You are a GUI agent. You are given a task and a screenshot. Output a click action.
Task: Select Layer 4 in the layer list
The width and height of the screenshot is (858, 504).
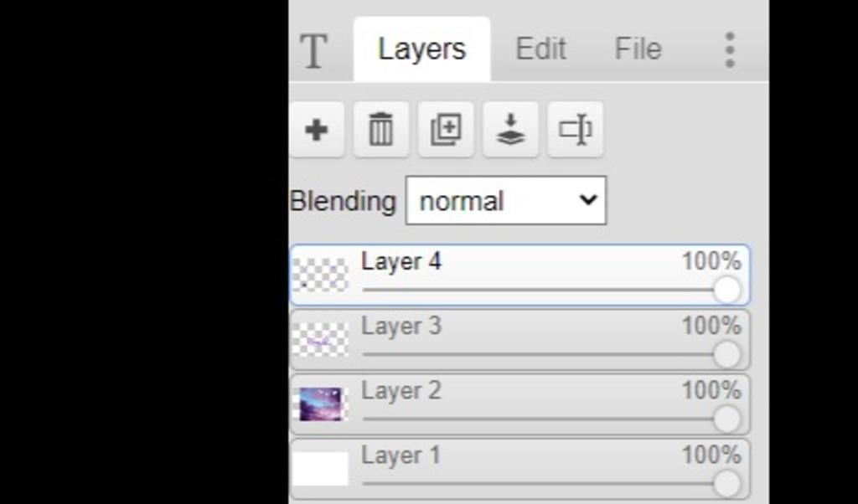coord(519,275)
